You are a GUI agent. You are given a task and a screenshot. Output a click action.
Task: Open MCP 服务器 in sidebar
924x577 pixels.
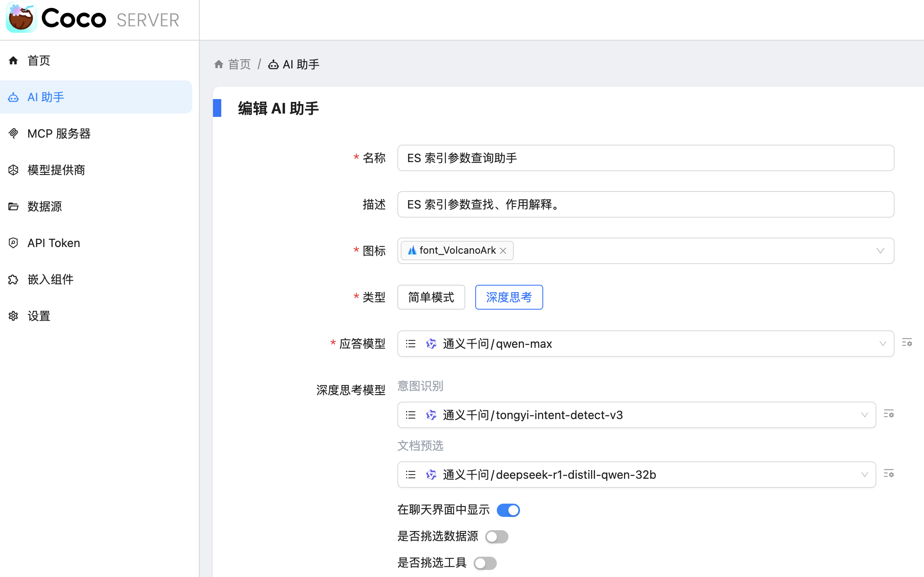59,133
